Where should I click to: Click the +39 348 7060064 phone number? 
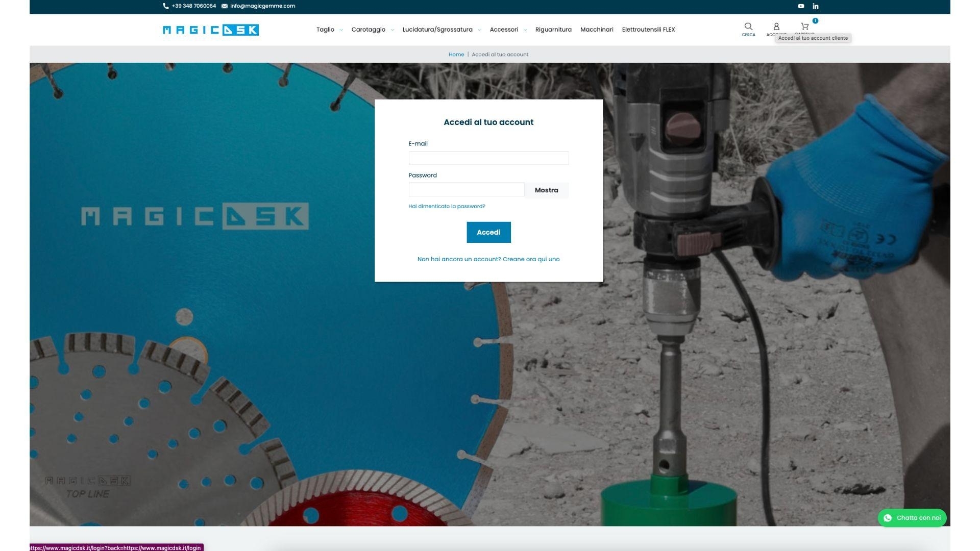(x=194, y=6)
